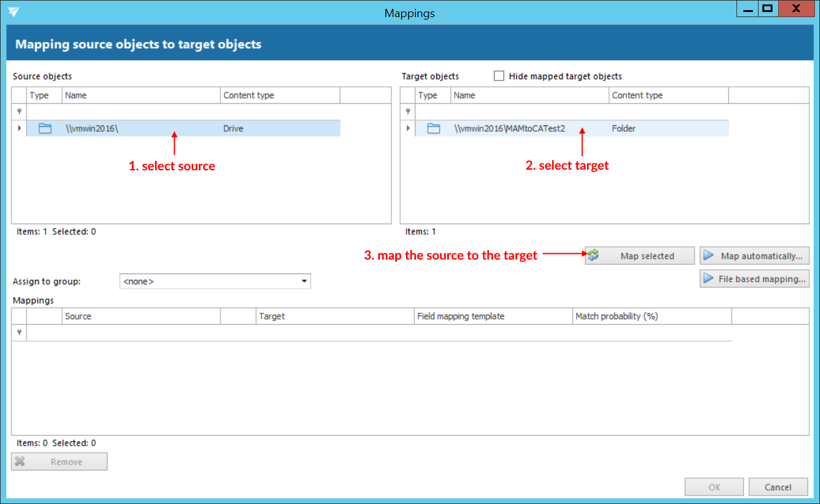Viewport: 820px width, 504px height.
Task: Click the filter pin icon in Source objects
Action: (x=19, y=111)
